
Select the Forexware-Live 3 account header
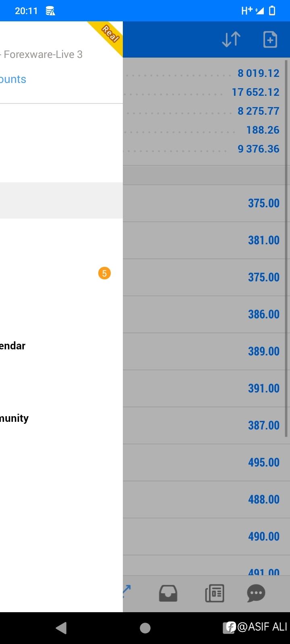[x=41, y=54]
